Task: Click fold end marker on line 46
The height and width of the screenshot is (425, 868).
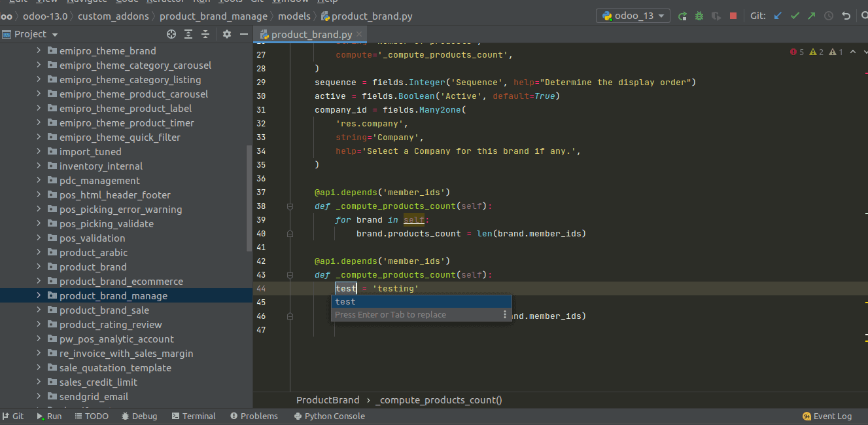Action: pyautogui.click(x=290, y=316)
